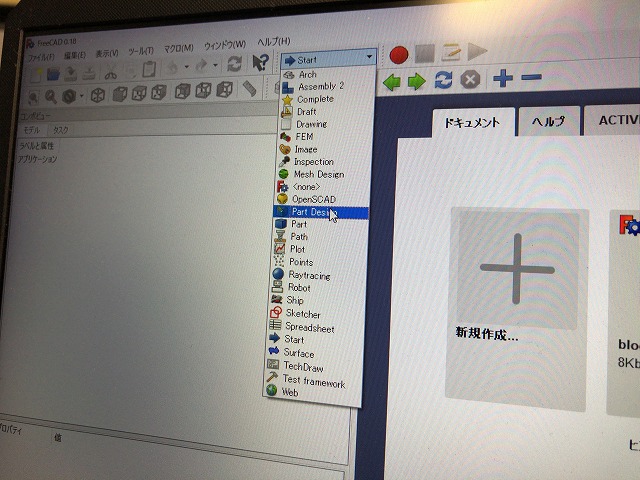Reload the start page with blue refresh icon

click(x=444, y=80)
